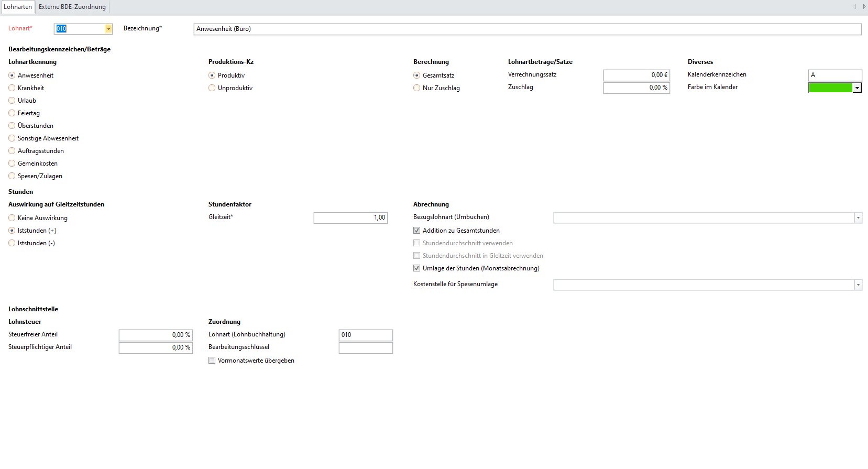Select the Krankheit radio option

[x=12, y=88]
